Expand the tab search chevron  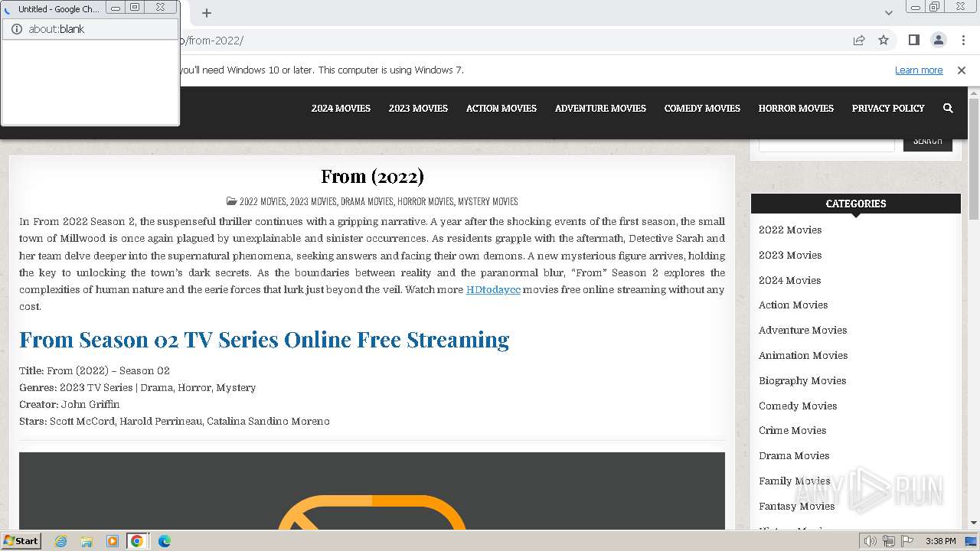point(888,12)
